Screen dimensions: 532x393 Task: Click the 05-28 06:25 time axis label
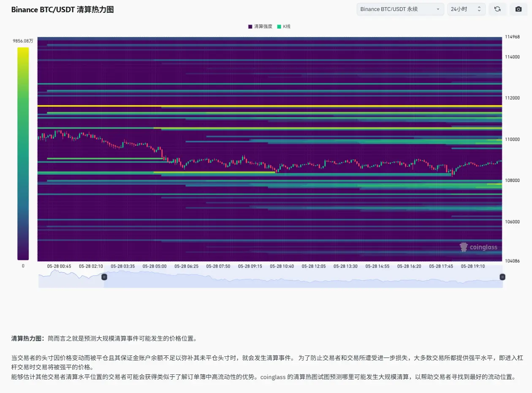coord(186,266)
